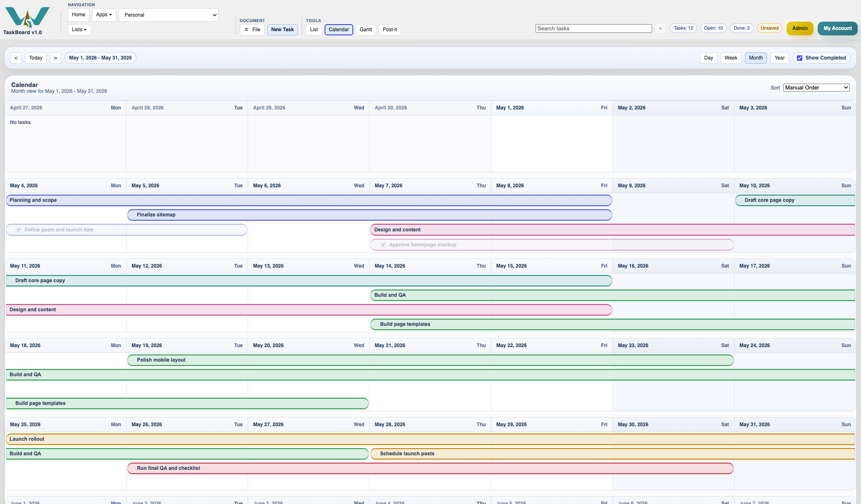Create a New Task
The height and width of the screenshot is (504, 861).
coord(283,30)
